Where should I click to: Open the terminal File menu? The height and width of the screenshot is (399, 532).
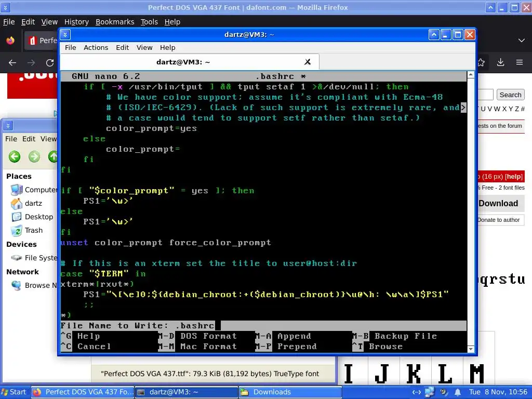click(x=71, y=47)
